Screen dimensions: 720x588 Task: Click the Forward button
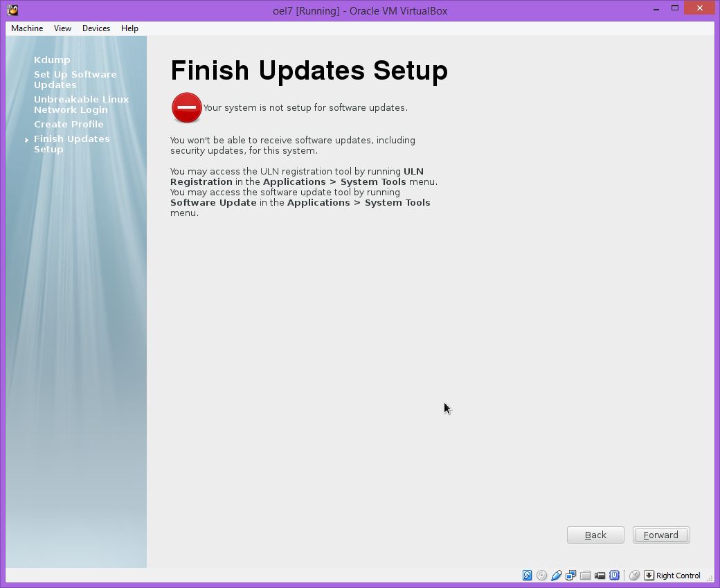[661, 535]
